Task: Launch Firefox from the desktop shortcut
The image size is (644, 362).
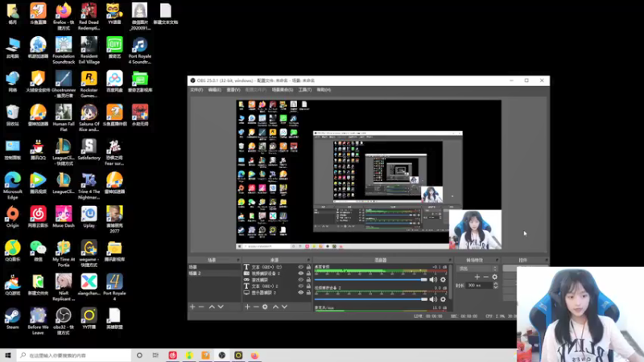Action: pyautogui.click(x=64, y=16)
